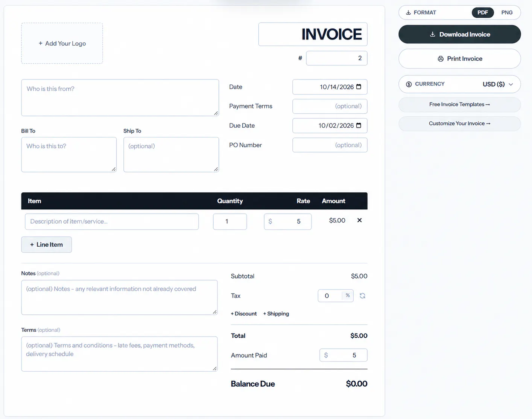Screen dimensions: 532x419
Task: Click the Amount column header
Action: [333, 201]
